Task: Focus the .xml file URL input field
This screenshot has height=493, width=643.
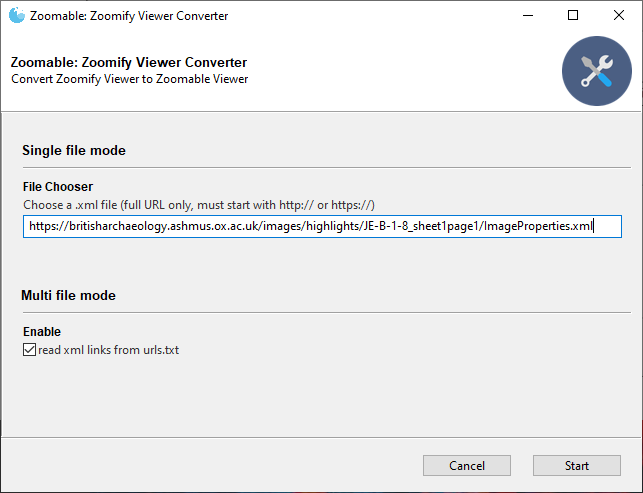Action: pos(321,227)
